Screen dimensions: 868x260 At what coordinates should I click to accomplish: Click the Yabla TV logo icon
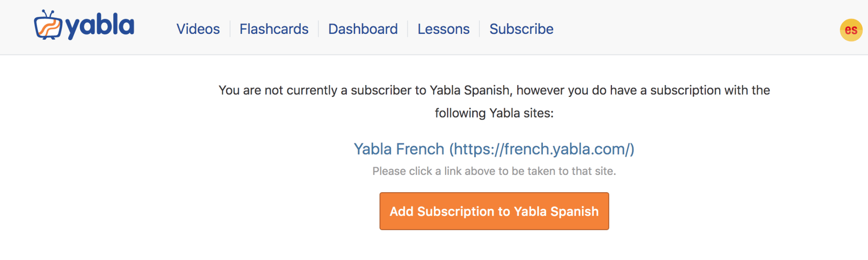[x=48, y=25]
